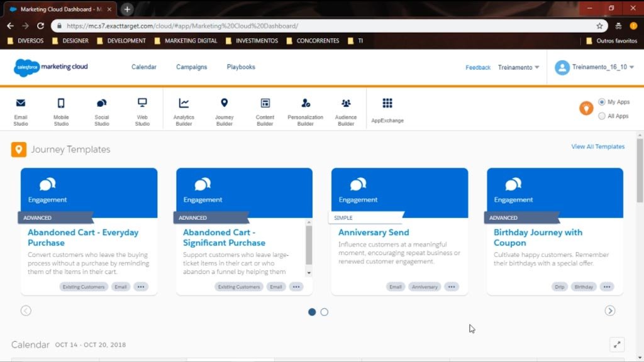The width and height of the screenshot is (644, 362).
Task: Open Mobile Studio app
Action: point(61,111)
